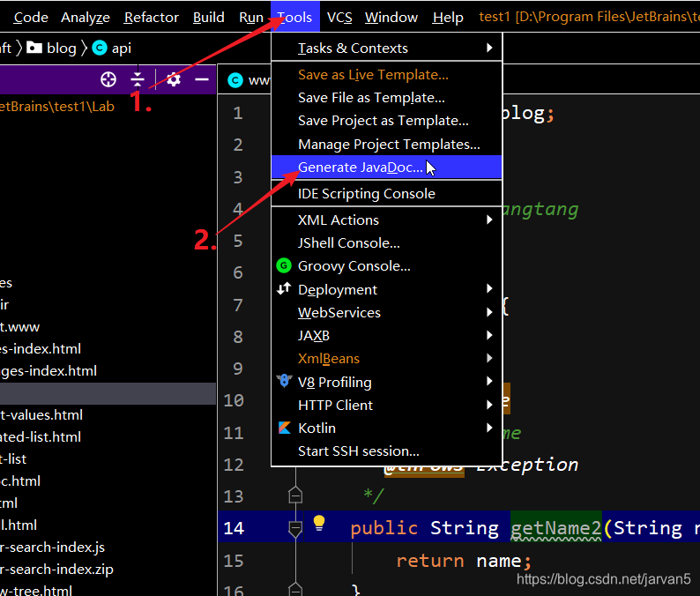Expand the XmlBeans submenu arrow

489,358
